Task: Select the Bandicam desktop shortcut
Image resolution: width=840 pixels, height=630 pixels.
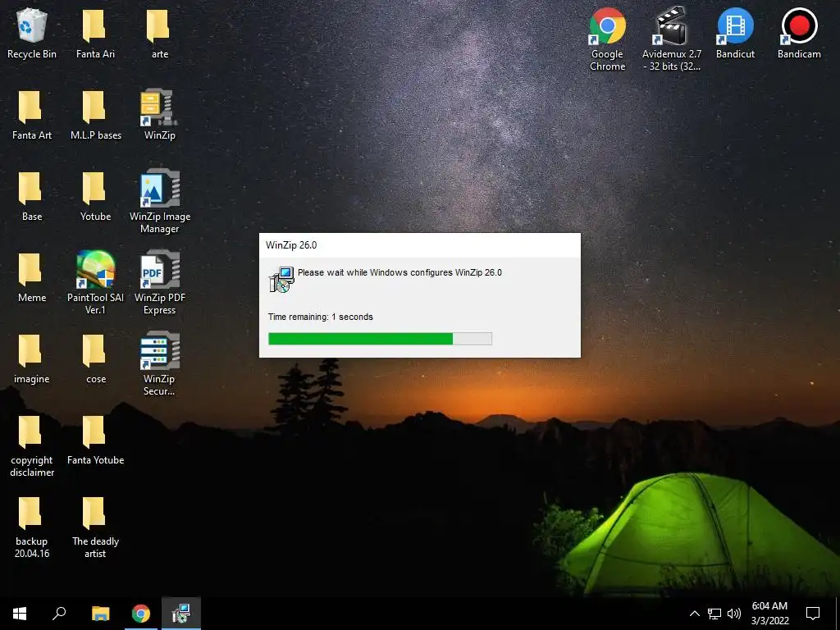Action: [799, 33]
